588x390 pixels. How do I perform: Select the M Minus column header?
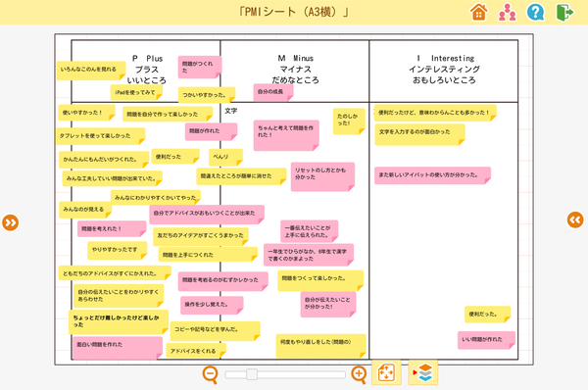tap(296, 70)
